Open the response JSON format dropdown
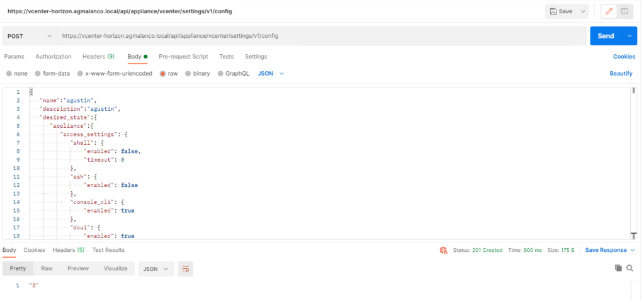The width and height of the screenshot is (644, 301). pos(156,268)
